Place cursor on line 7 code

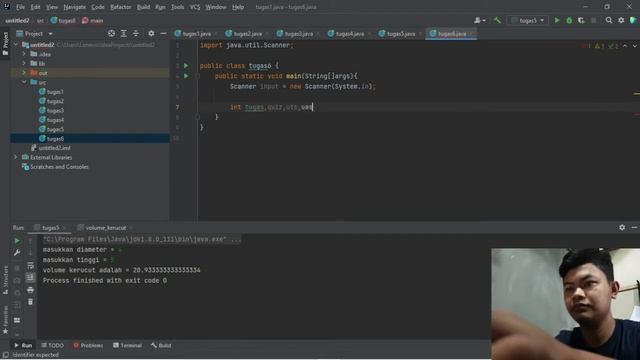(271, 107)
